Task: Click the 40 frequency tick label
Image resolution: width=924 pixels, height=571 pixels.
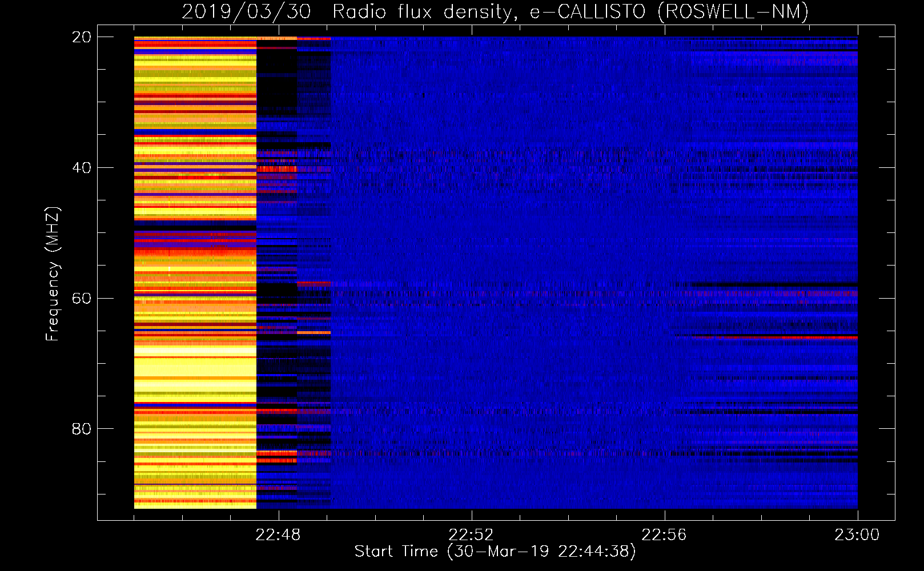Action: click(81, 168)
